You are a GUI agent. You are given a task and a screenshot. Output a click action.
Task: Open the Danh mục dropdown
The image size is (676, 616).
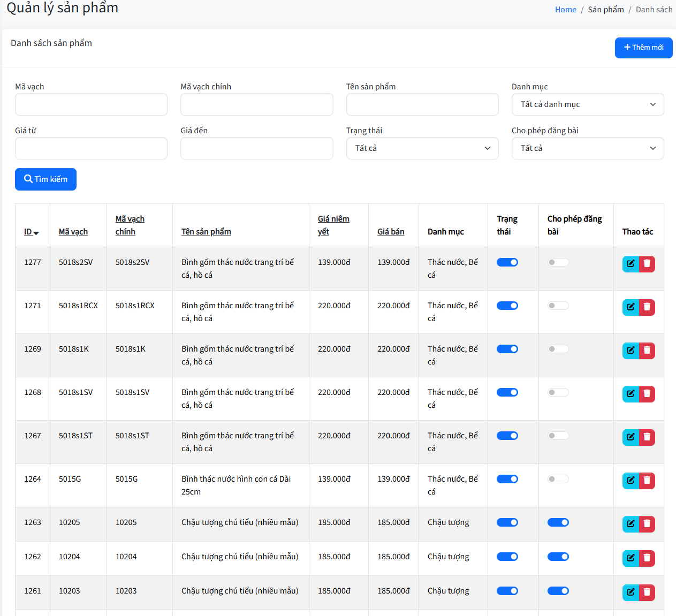(588, 104)
